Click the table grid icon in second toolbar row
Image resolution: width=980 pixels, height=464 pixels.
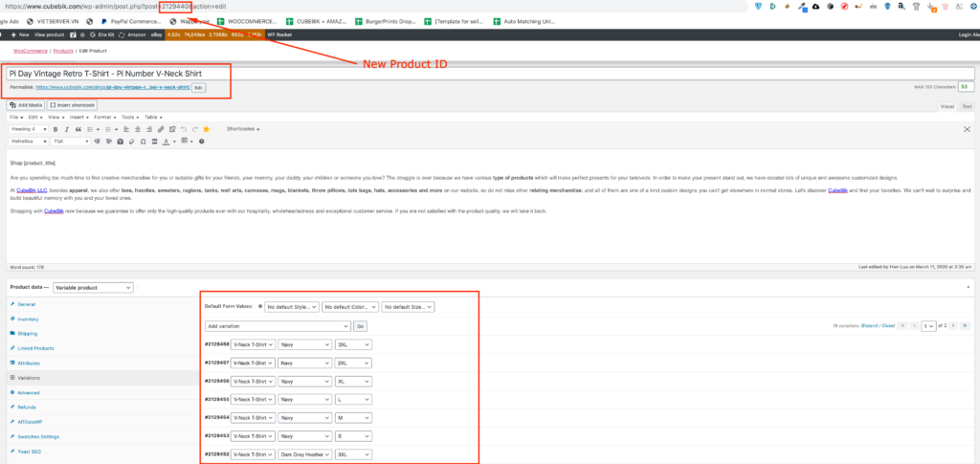[x=185, y=141]
